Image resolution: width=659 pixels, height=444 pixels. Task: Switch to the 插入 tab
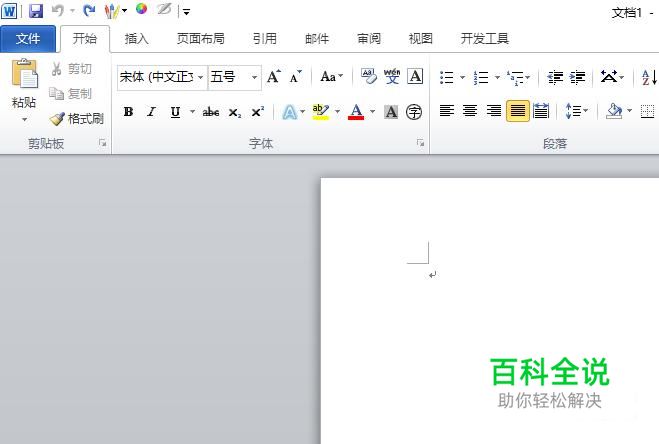click(136, 39)
